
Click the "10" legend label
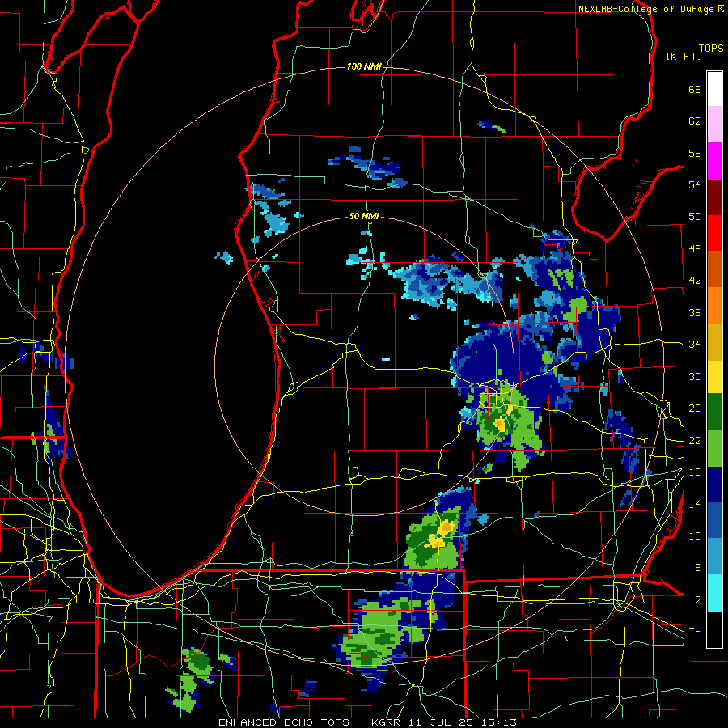click(x=695, y=535)
